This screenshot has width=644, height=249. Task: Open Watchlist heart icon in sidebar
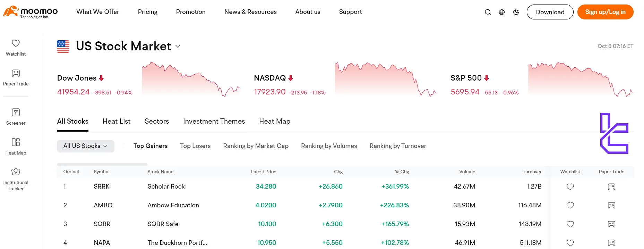click(x=16, y=43)
